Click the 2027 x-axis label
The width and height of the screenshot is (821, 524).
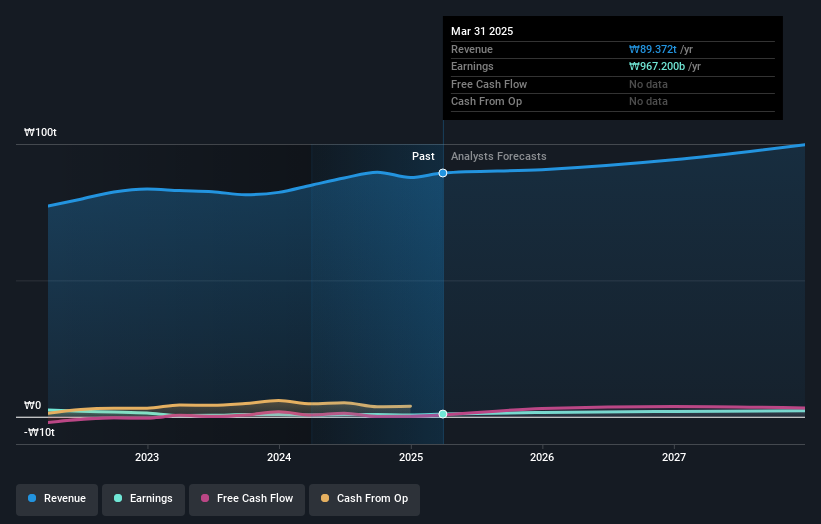tap(674, 458)
